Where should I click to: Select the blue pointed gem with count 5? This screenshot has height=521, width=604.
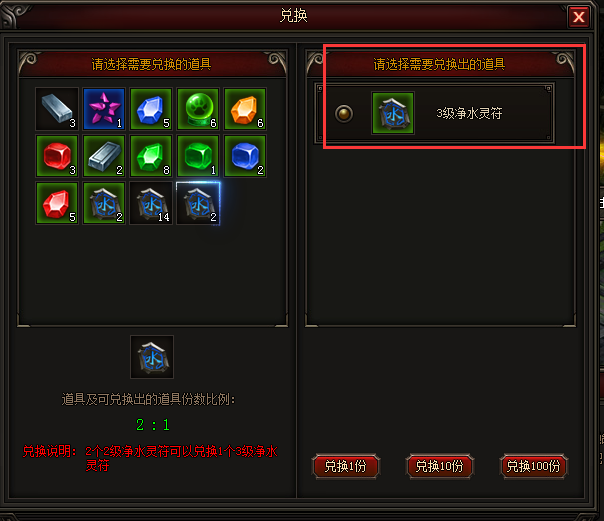(151, 109)
